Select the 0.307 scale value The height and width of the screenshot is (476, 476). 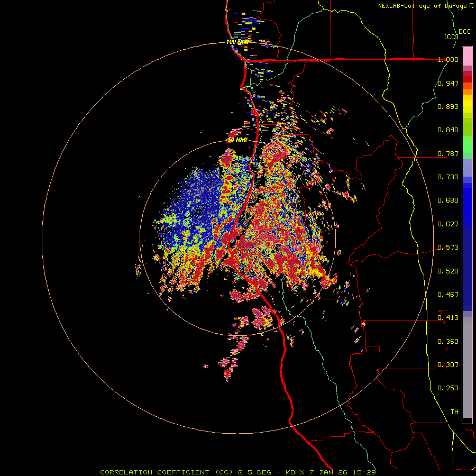(x=448, y=365)
